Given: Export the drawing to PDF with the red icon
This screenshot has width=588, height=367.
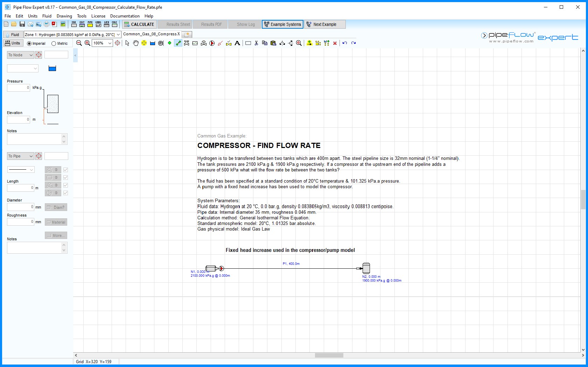Looking at the screenshot, I should click(55, 24).
